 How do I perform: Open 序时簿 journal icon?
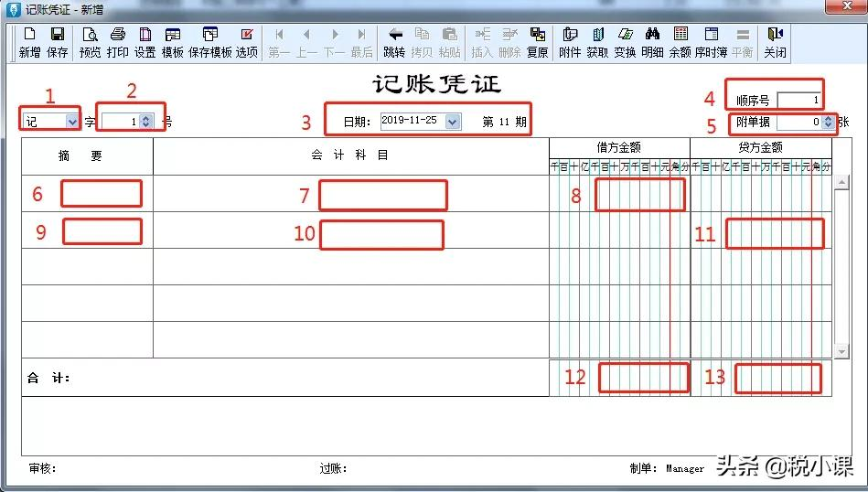click(712, 43)
